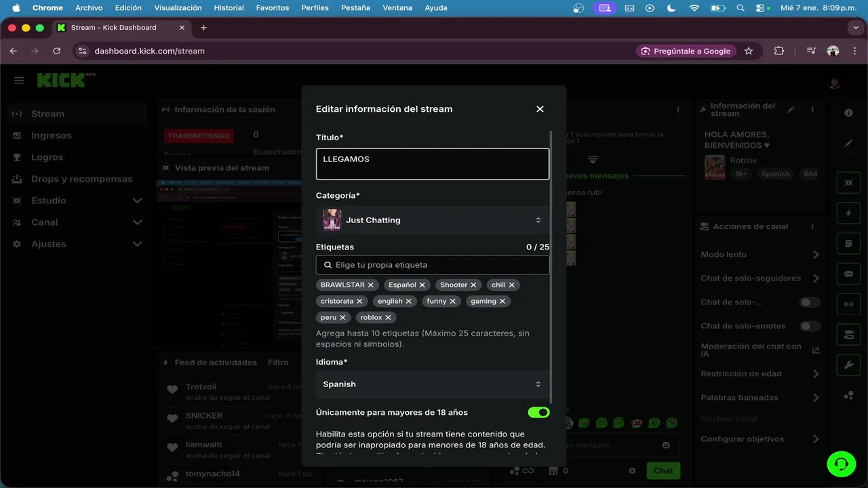Remove the english tag
868x488 pixels.
(x=409, y=302)
